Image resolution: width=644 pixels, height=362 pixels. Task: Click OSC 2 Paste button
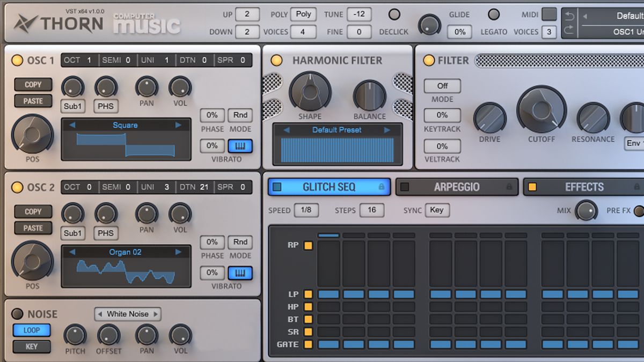coord(33,228)
